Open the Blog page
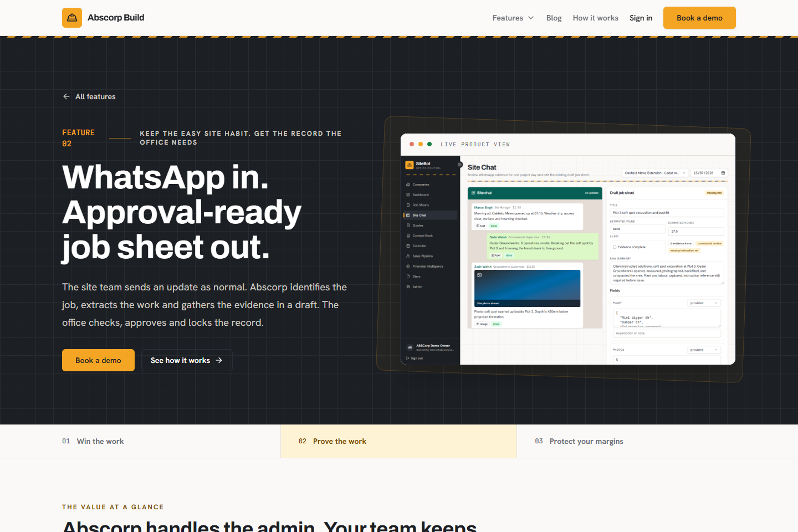 [554, 18]
